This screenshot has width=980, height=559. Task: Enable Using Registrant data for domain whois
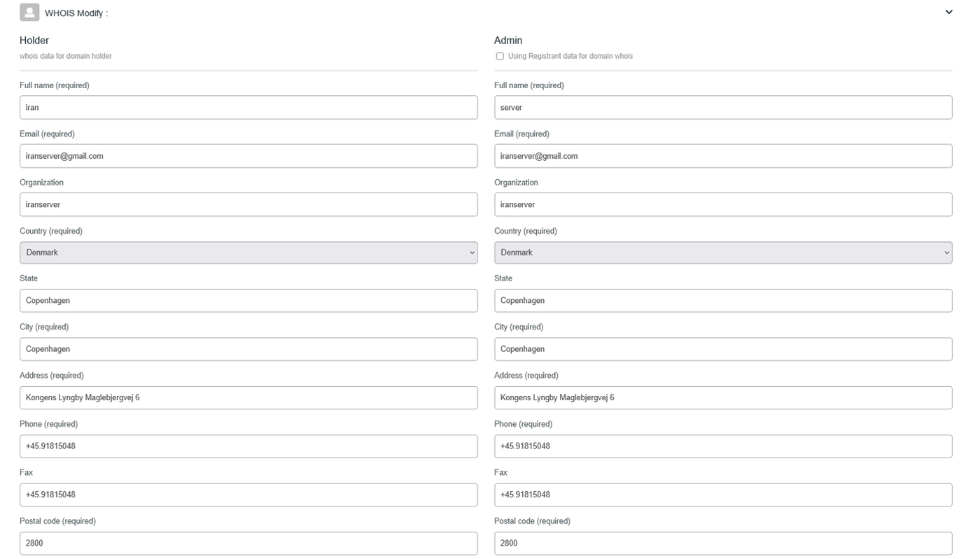point(500,56)
